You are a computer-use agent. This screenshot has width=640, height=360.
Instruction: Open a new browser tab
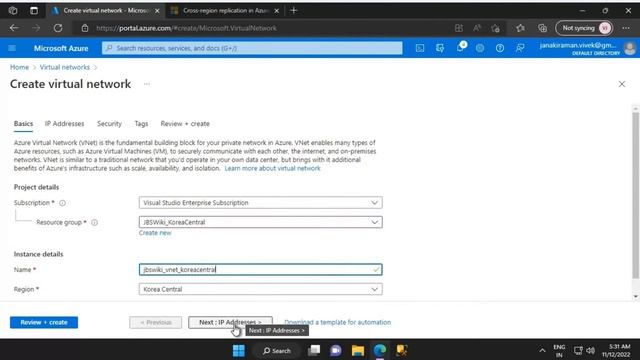point(293,11)
